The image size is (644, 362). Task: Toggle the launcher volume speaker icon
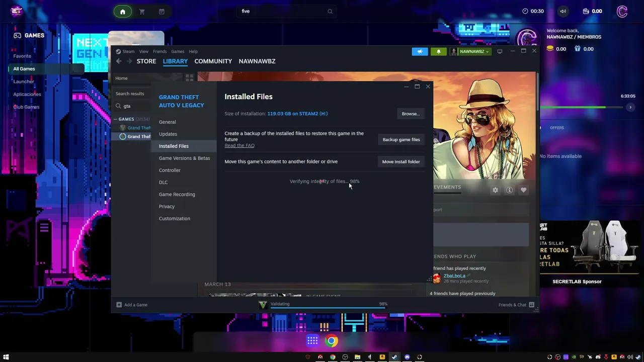pyautogui.click(x=563, y=11)
